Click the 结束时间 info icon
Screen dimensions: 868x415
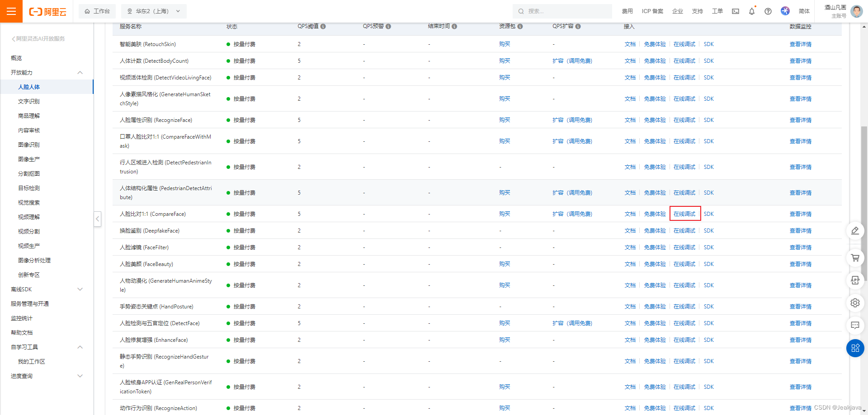click(454, 27)
